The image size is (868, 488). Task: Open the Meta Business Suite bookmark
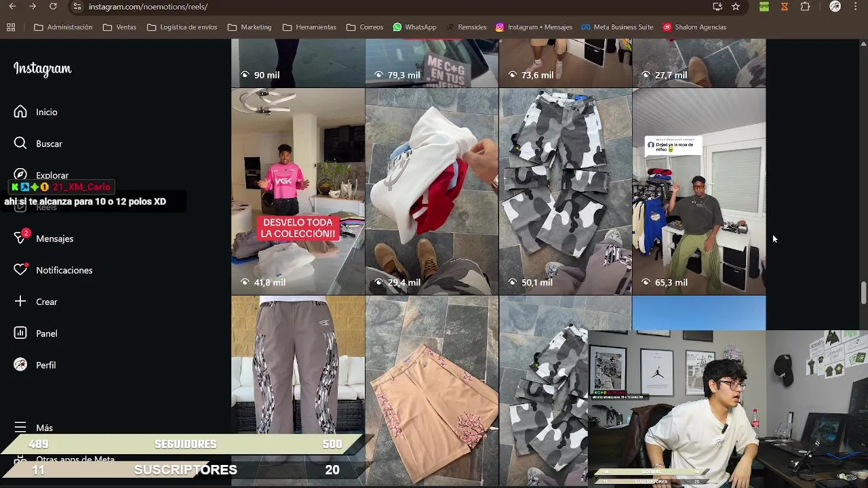(617, 27)
